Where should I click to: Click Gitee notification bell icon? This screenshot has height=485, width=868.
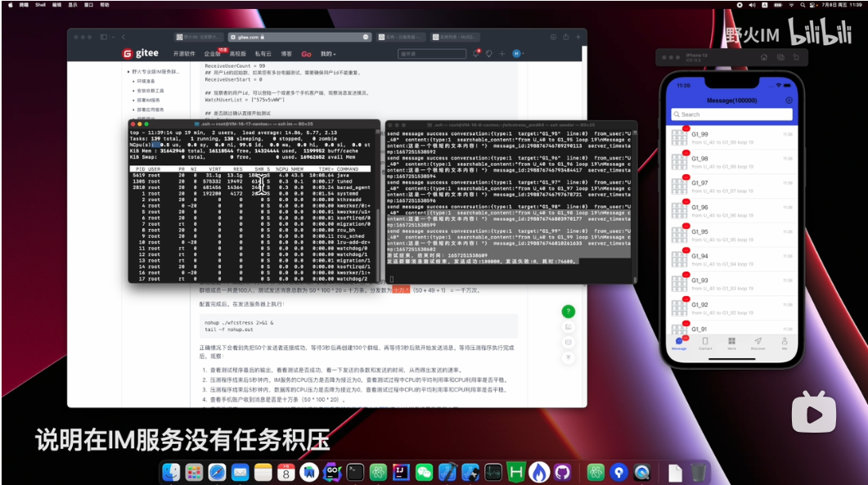[476, 54]
